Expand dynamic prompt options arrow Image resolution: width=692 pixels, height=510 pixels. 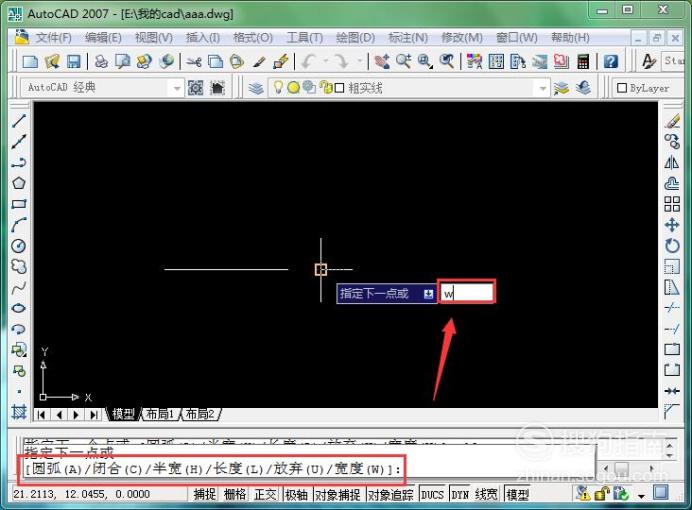428,294
